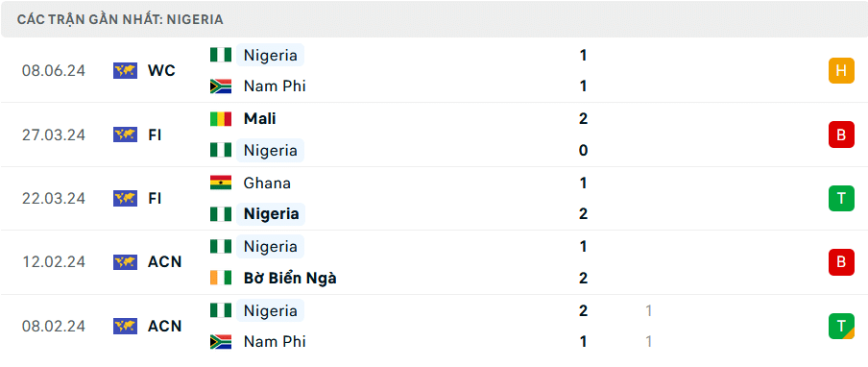Click ACN competition label on 12.02.24 row

pos(164,262)
